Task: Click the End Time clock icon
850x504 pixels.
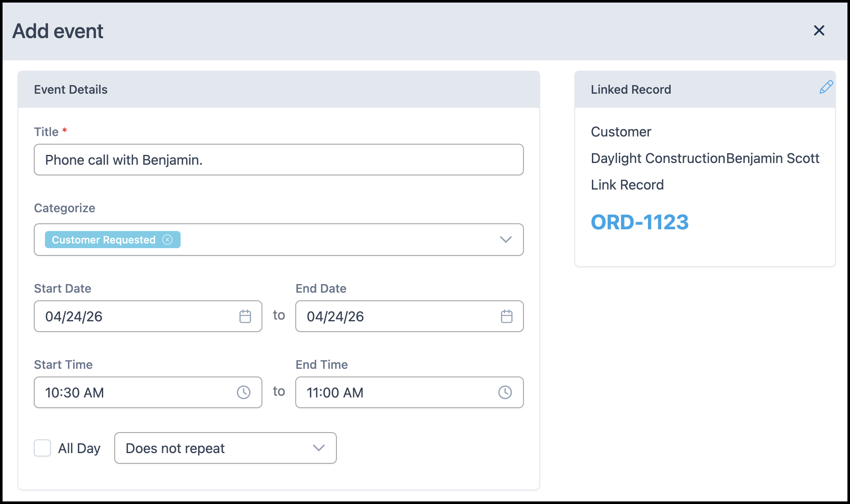Action: point(505,392)
